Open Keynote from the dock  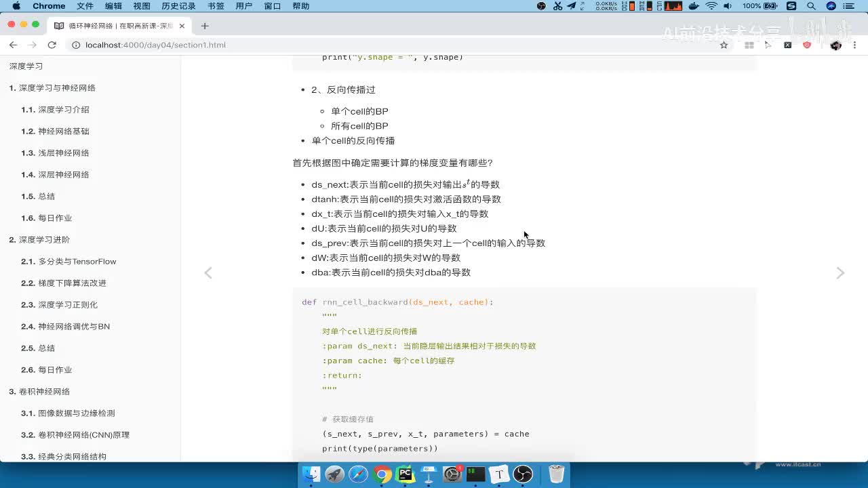click(429, 474)
